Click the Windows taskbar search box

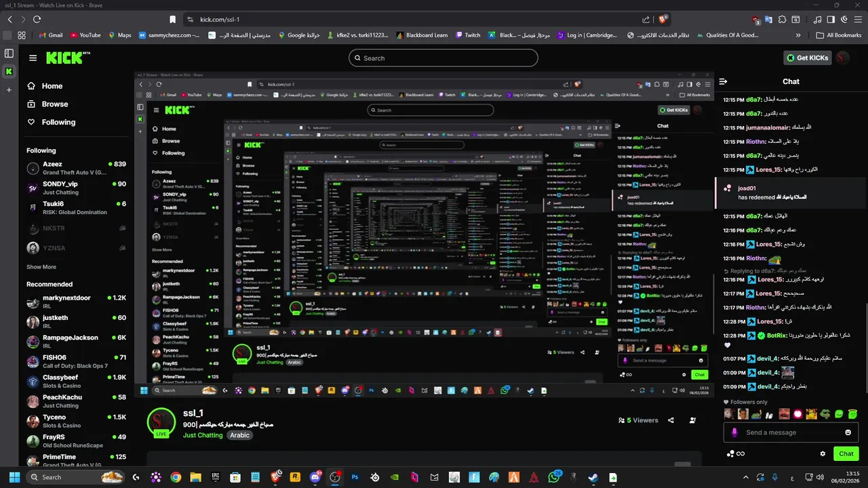point(75,477)
